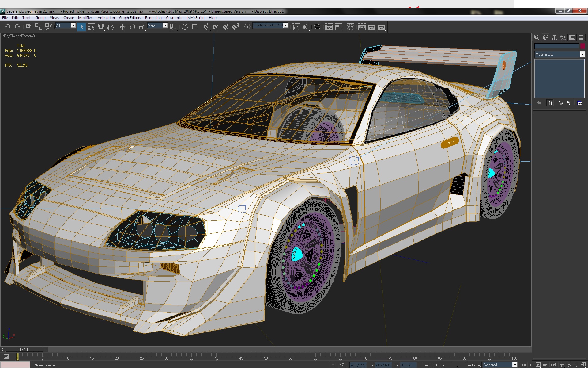588x368 pixels.
Task: Activate the Select and Rotate tool
Action: point(132,27)
